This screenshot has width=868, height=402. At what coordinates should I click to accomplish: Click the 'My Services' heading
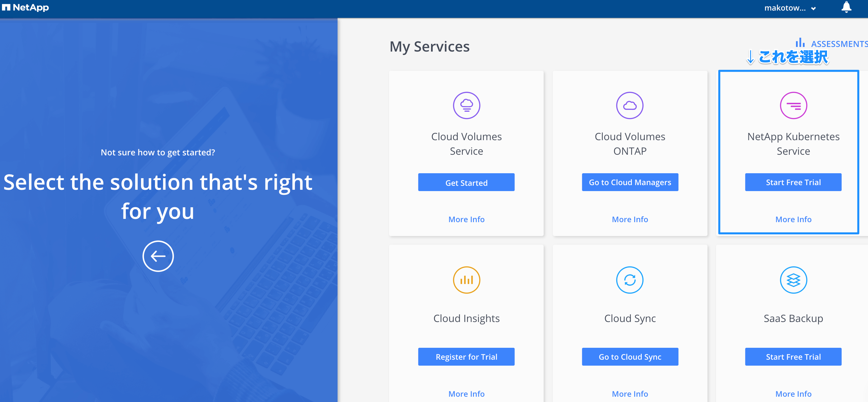point(429,47)
